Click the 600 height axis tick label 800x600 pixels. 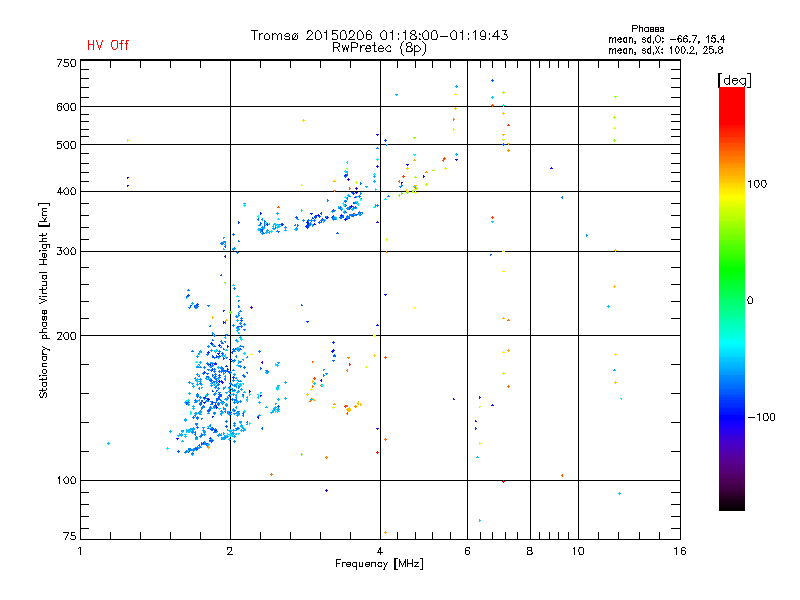point(66,107)
